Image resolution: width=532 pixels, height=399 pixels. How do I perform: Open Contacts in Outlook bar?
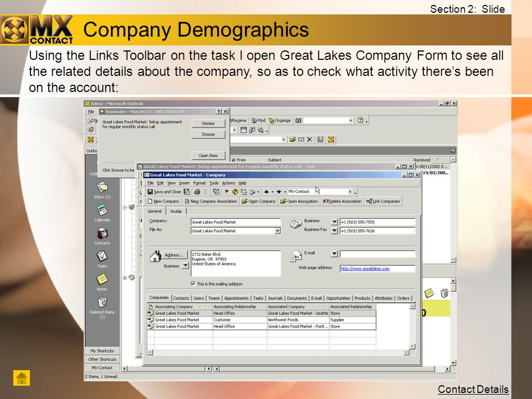pyautogui.click(x=102, y=236)
